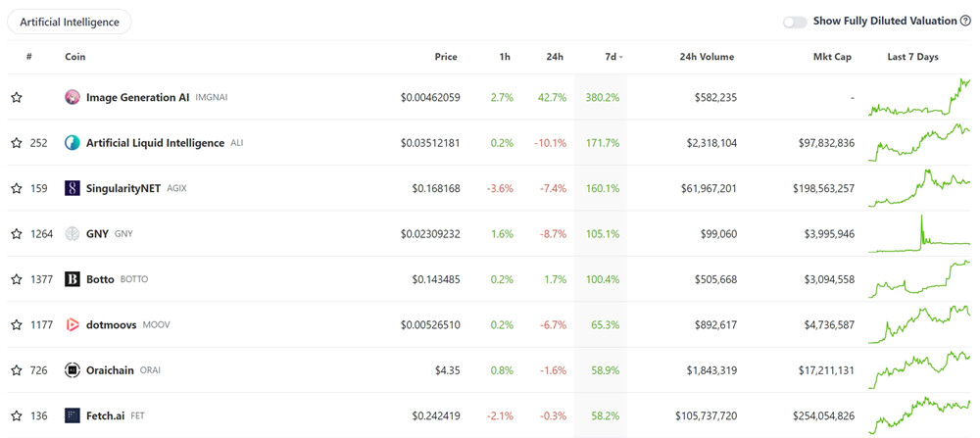980x438 pixels.
Task: Click the Botto coin logo
Action: click(73, 279)
